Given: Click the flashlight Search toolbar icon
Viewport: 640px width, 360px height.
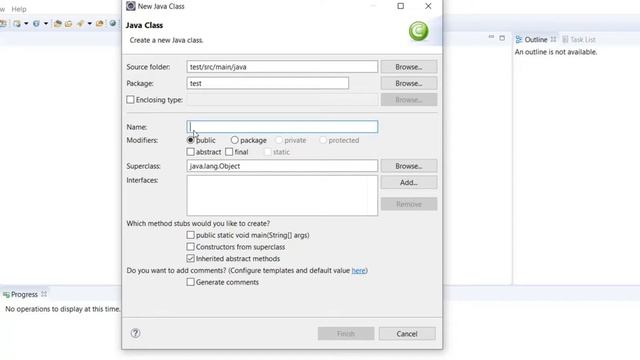Looking at the screenshot, I should (80, 24).
